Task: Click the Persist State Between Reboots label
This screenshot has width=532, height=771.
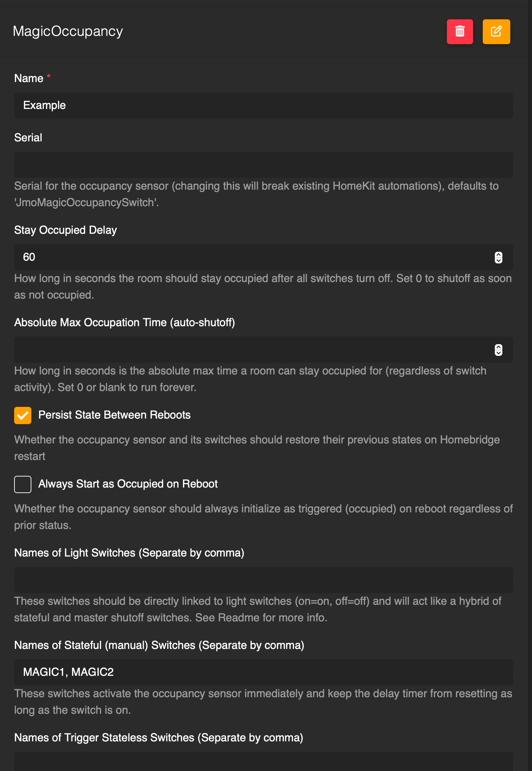Action: (x=114, y=415)
